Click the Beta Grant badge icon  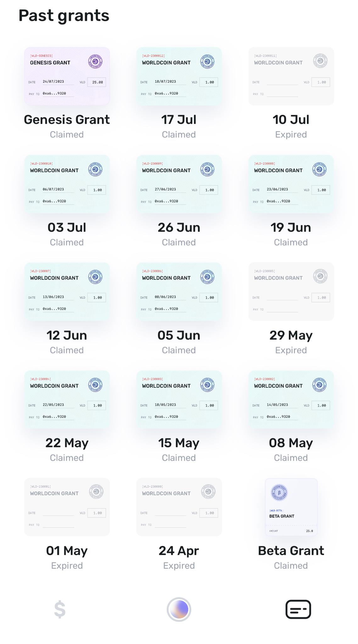[279, 493]
